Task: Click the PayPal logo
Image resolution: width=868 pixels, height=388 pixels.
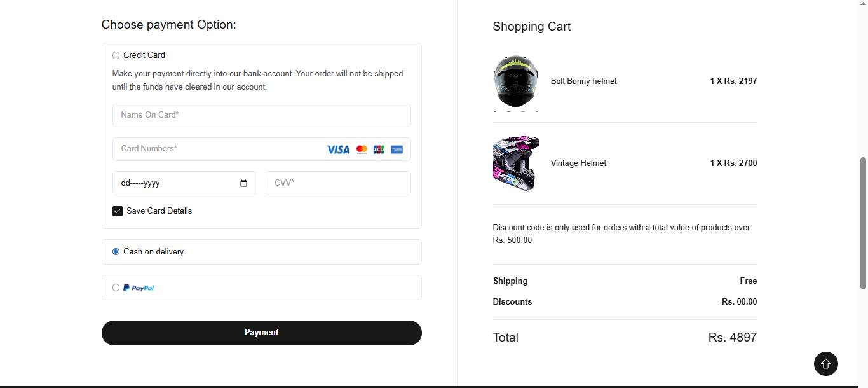Action: [x=139, y=288]
